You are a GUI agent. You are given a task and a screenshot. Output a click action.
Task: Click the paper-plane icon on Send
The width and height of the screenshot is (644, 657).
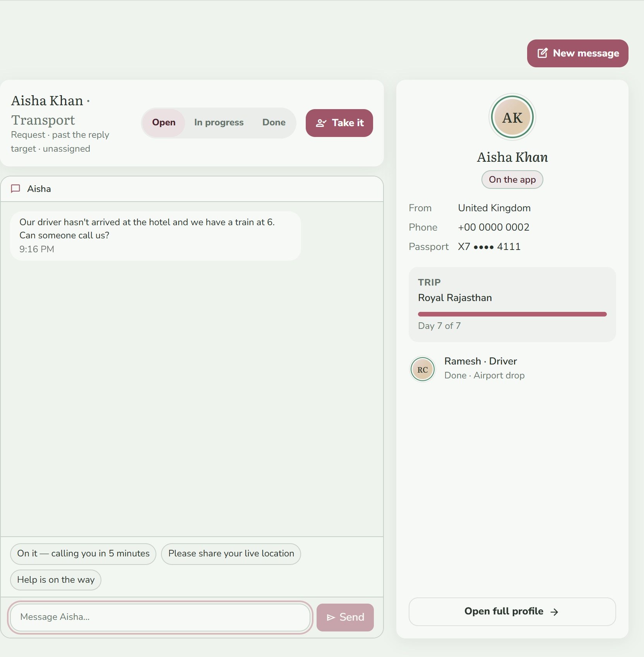(x=331, y=617)
